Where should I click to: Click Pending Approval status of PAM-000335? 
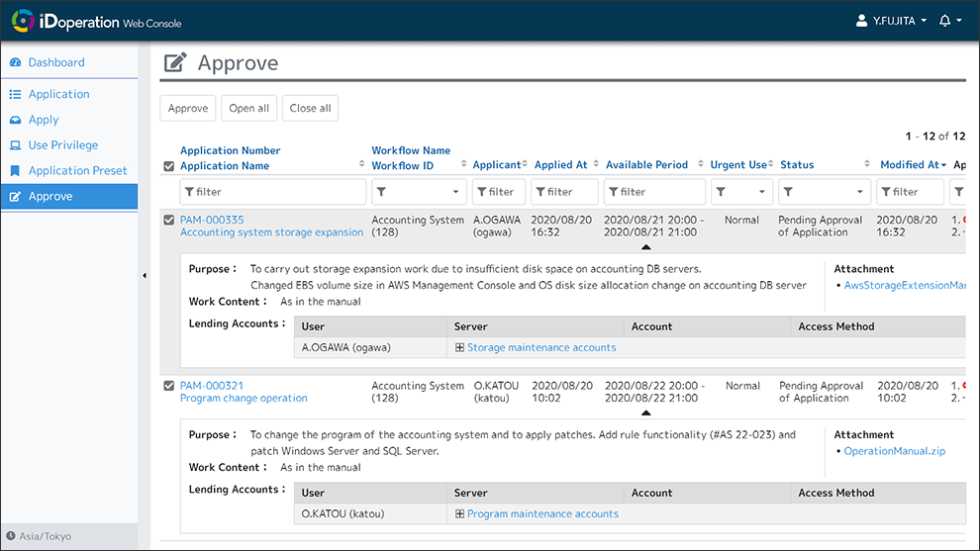pyautogui.click(x=820, y=227)
